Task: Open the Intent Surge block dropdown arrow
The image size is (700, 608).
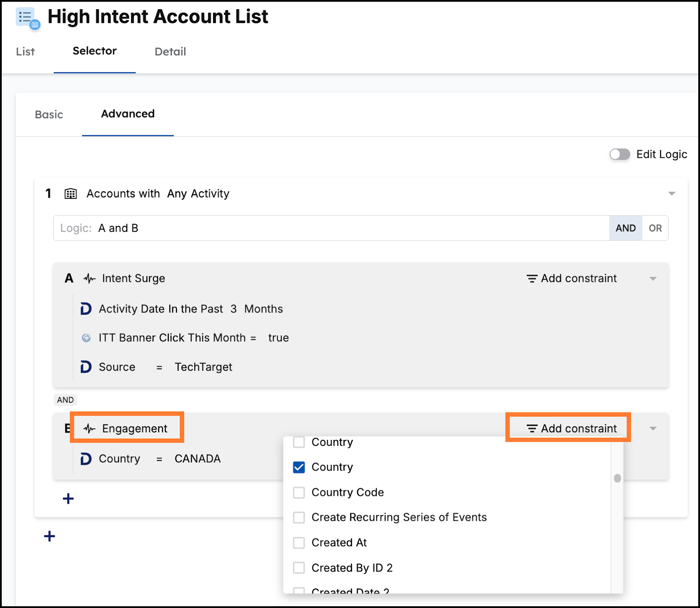Action: tap(653, 279)
